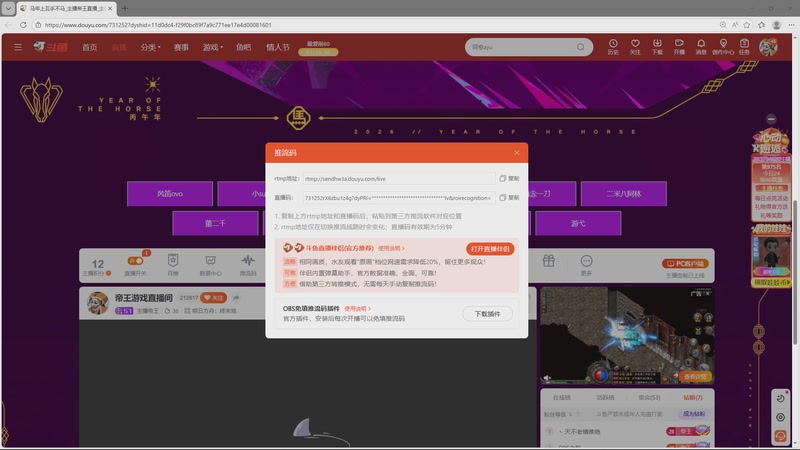Open 情人节 in the navigation bar
The height and width of the screenshot is (450, 800).
[x=278, y=47]
